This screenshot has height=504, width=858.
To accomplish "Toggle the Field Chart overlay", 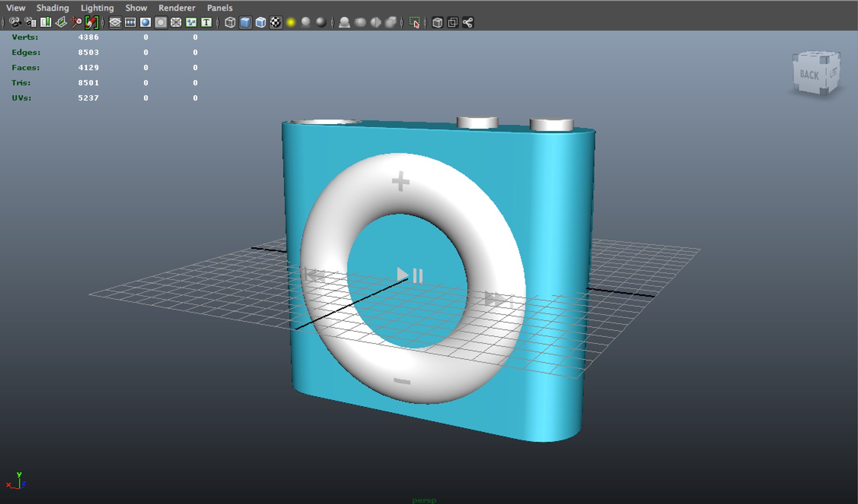I will [176, 22].
